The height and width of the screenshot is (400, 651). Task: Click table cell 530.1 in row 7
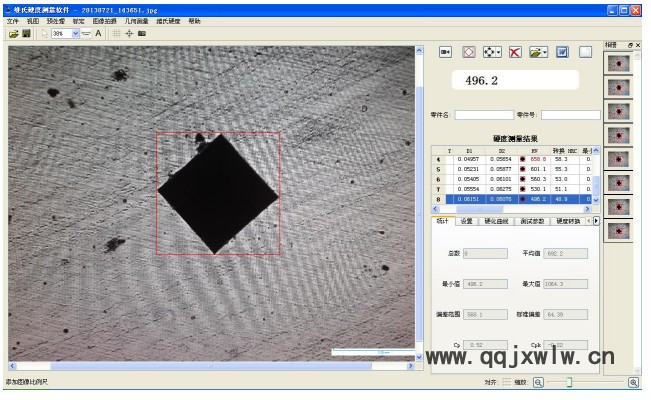pos(538,189)
